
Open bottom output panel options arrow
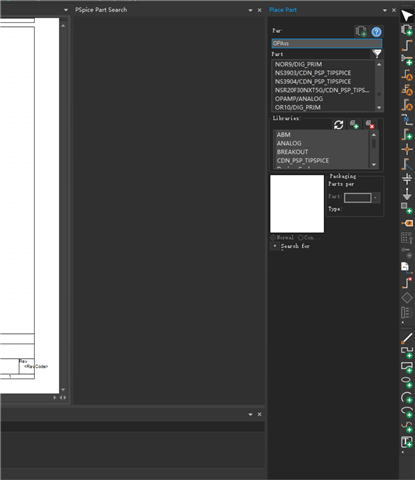click(x=250, y=414)
